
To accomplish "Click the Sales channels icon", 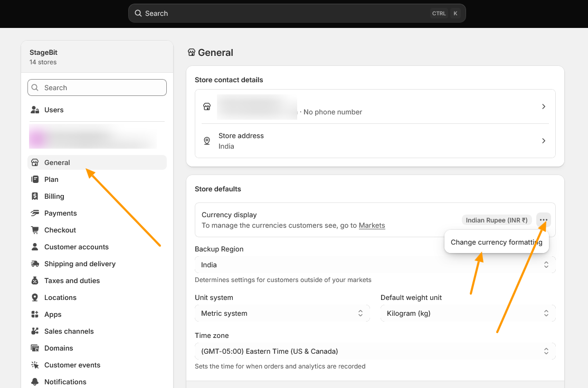I will [x=35, y=331].
